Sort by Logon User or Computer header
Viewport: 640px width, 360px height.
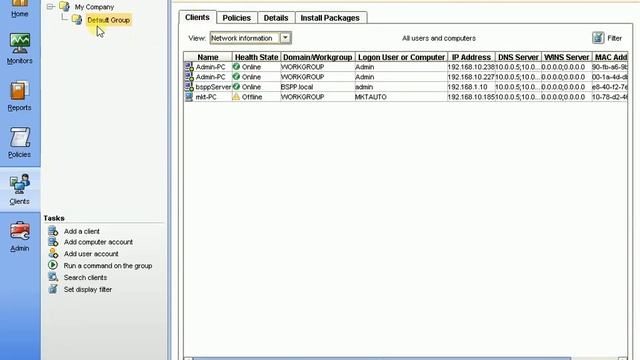[401, 57]
